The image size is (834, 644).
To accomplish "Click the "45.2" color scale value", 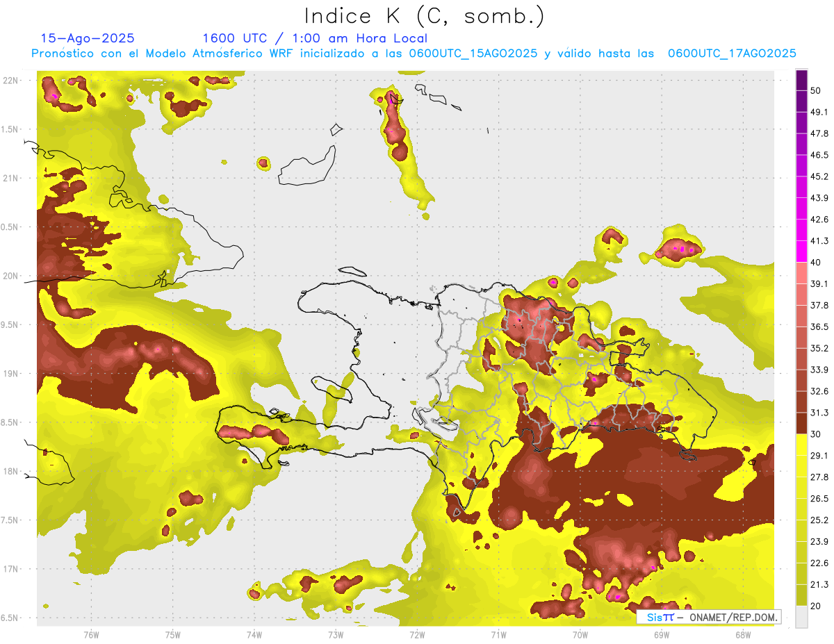I will (x=819, y=176).
